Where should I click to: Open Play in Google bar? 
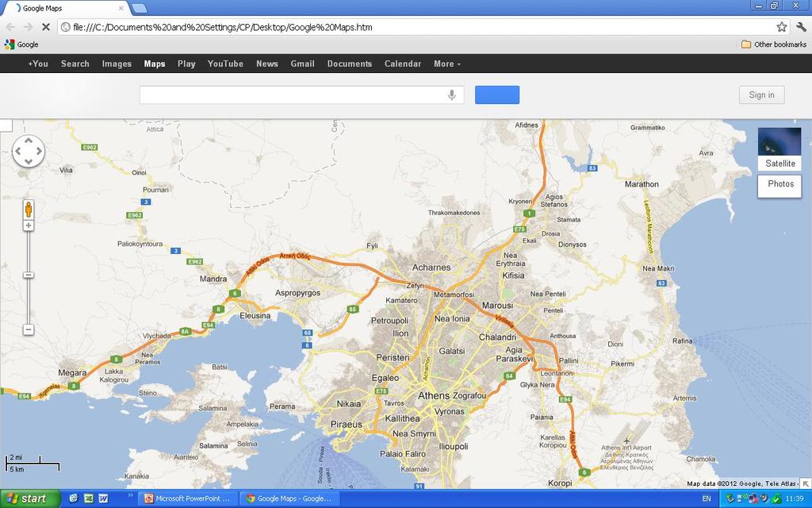[x=186, y=63]
